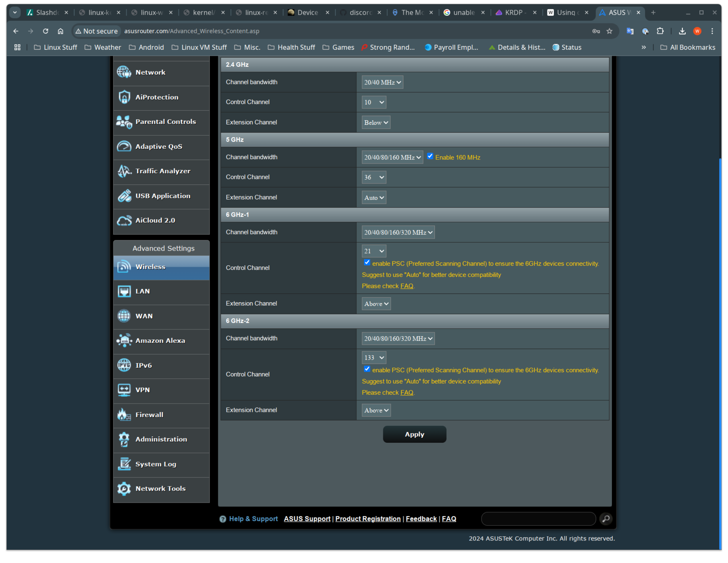Toggle the 6 GHz-2 enable PSC checkbox
The image size is (728, 563).
click(x=367, y=369)
